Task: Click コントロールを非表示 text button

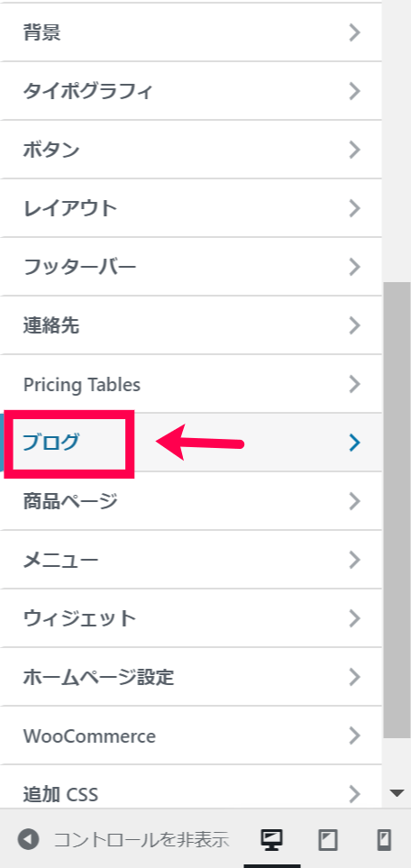Action: pos(142,840)
